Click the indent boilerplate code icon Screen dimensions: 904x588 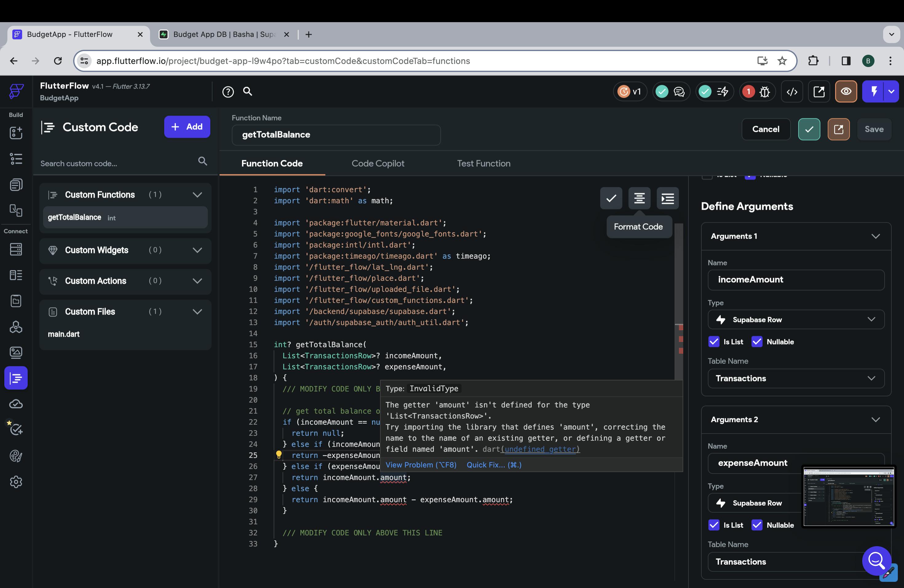coord(668,198)
